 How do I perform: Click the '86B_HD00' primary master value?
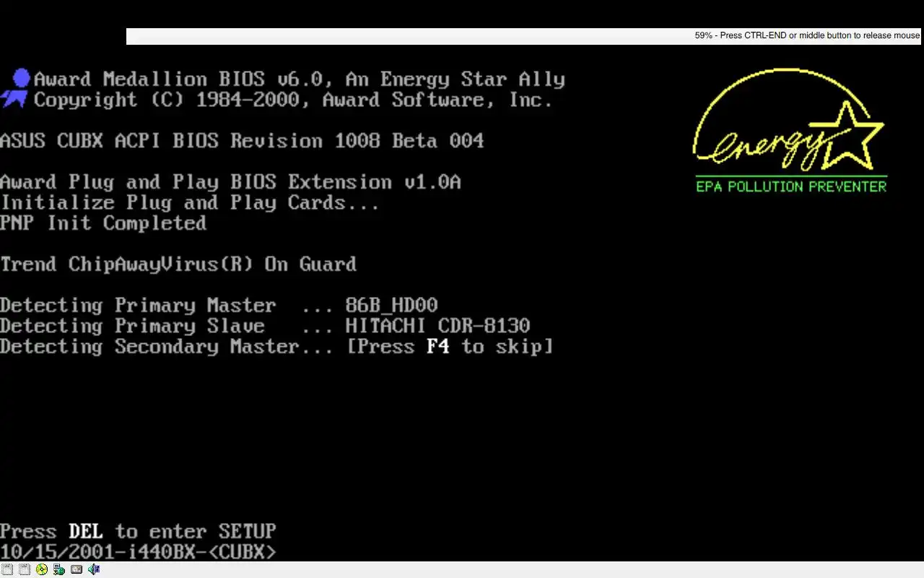tap(391, 305)
